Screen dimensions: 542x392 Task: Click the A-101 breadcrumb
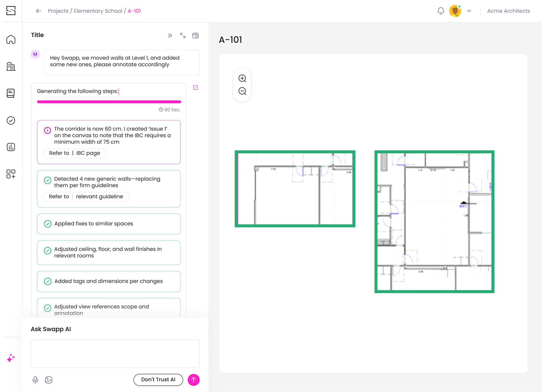[x=134, y=11]
